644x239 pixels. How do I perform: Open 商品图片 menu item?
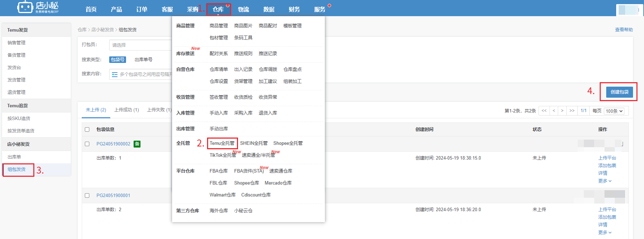pos(243,26)
